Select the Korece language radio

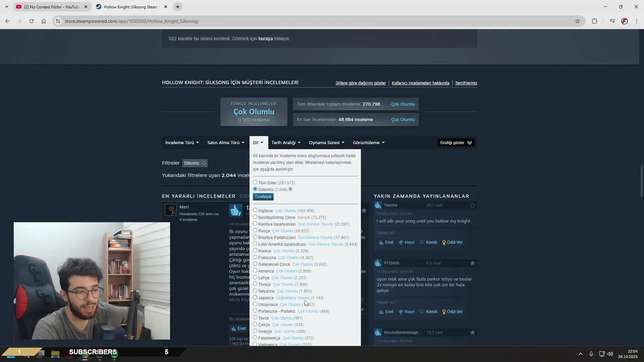255,250
